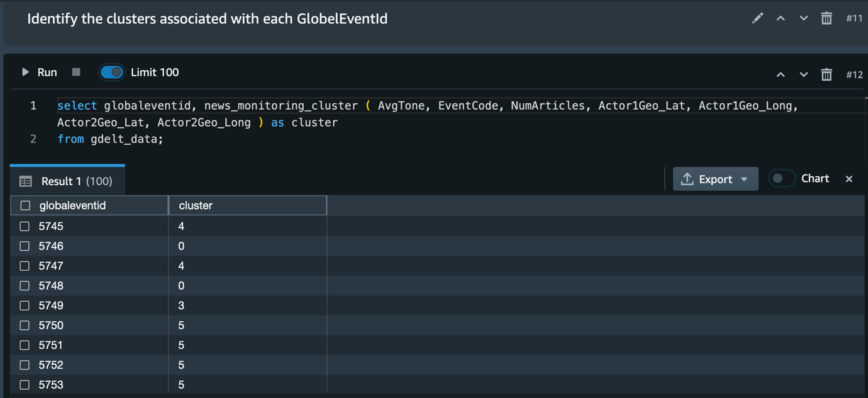Move the title cell up with its arrow
This screenshot has height=398, width=868.
(781, 18)
